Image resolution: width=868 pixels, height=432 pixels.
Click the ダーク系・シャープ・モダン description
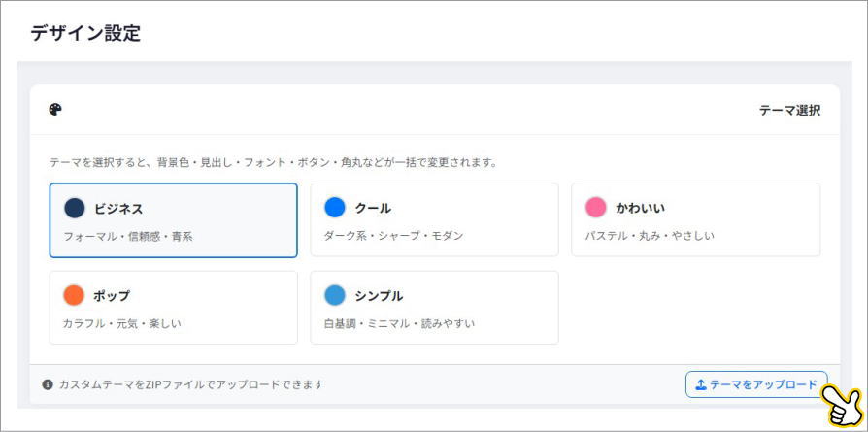(393, 236)
